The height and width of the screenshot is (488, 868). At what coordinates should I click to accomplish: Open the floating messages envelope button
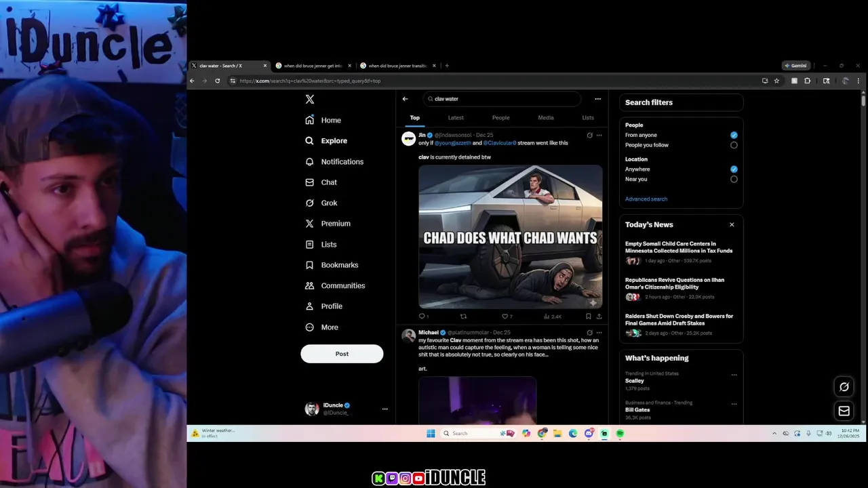point(844,411)
